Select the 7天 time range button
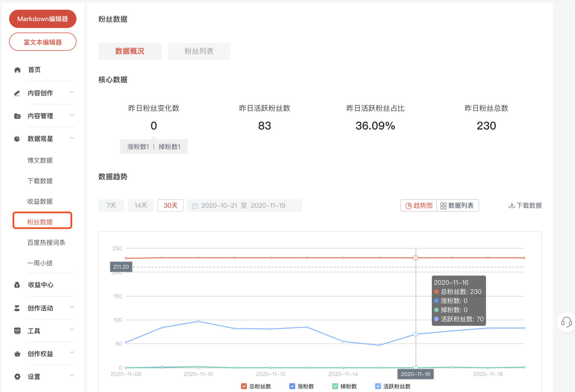Screen dimensions: 575x392 coord(111,205)
